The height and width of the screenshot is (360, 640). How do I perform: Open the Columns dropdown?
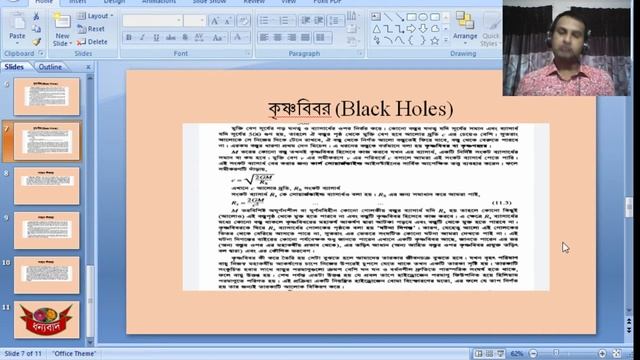[323, 38]
